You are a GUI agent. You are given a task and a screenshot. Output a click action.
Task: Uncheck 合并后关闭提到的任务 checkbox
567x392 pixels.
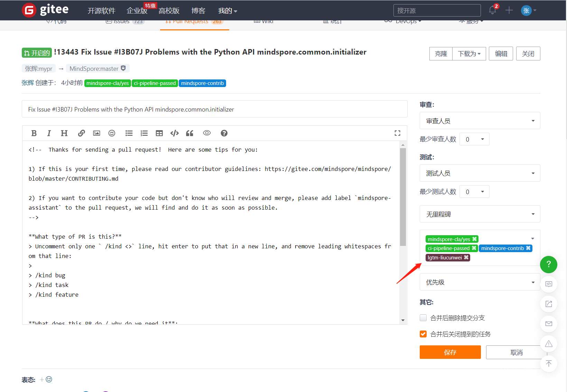point(423,334)
